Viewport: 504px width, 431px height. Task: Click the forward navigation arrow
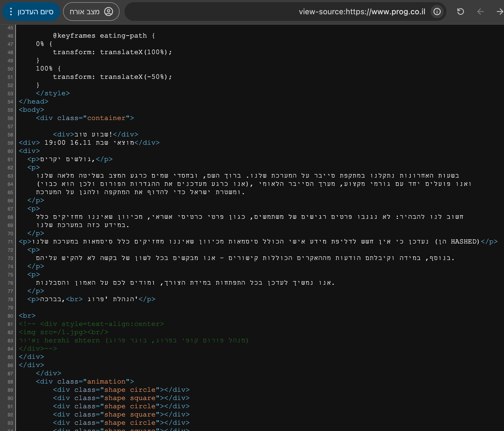pos(500,12)
